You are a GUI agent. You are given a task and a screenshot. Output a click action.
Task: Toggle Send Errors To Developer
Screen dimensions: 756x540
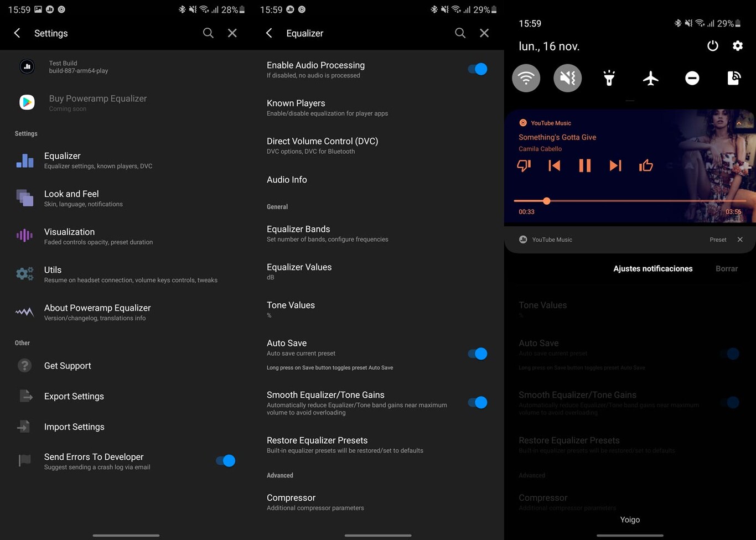click(225, 460)
